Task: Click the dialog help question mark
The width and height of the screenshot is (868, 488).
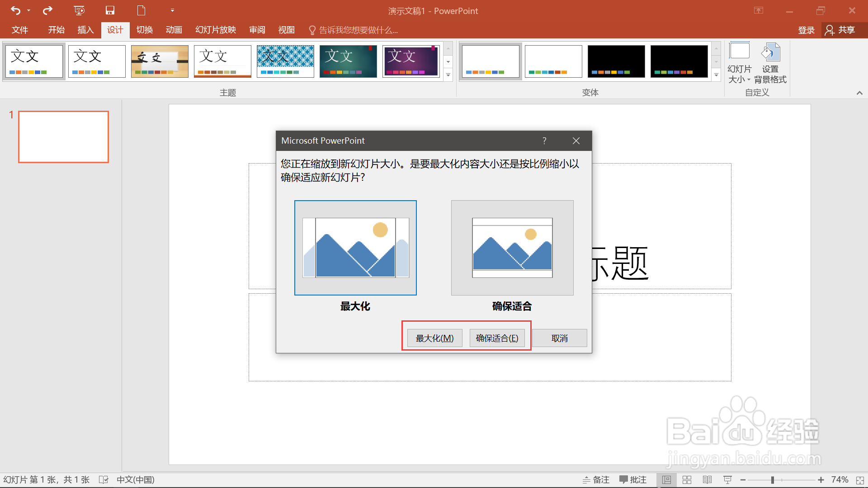Action: [x=544, y=141]
